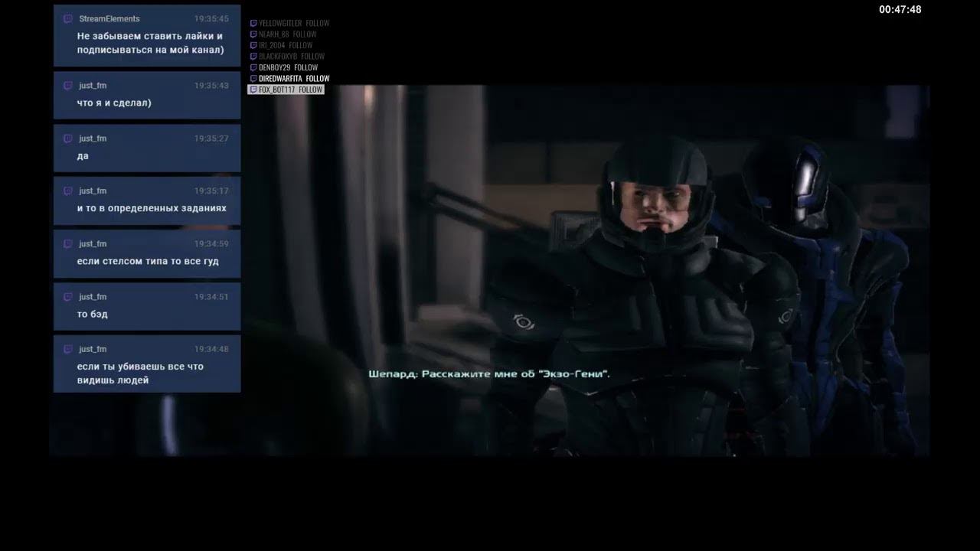Select the chat message "да"
This screenshot has height=551, width=980.
pos(83,155)
